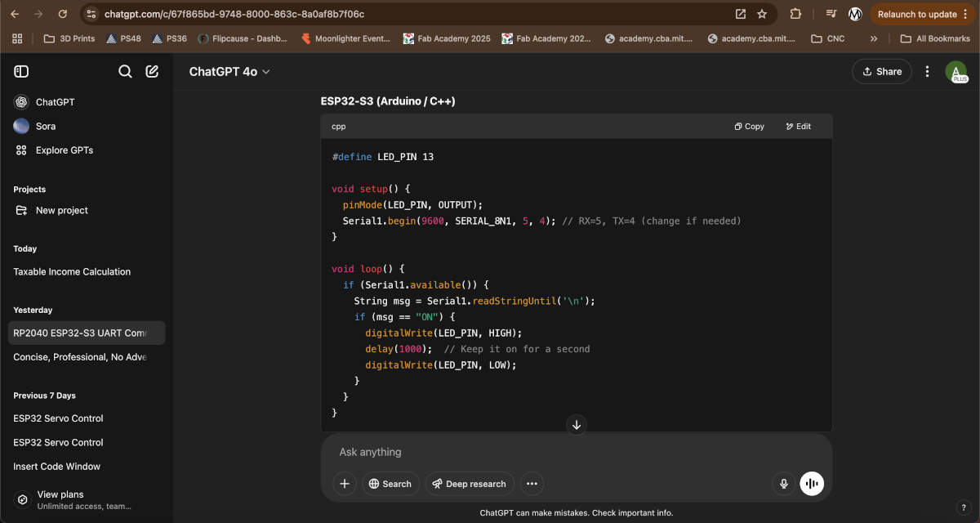This screenshot has height=523, width=980.
Task: Expand the ChatGPT 4o model selector
Action: 229,72
